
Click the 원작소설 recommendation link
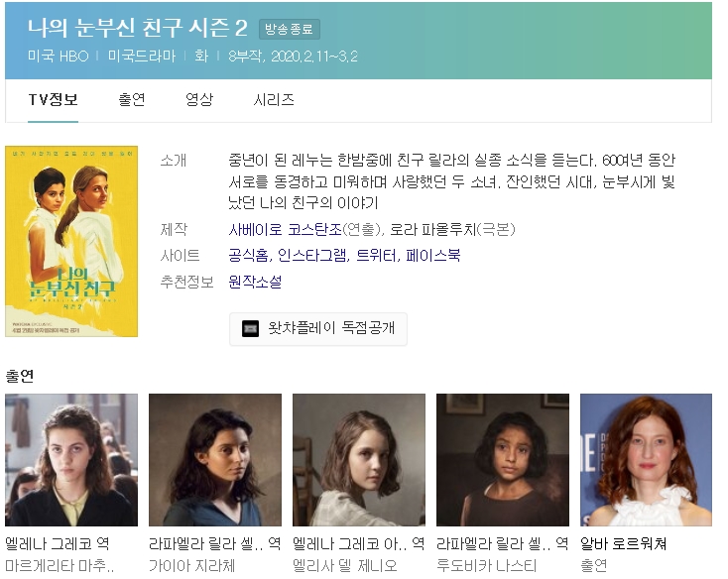[x=255, y=282]
